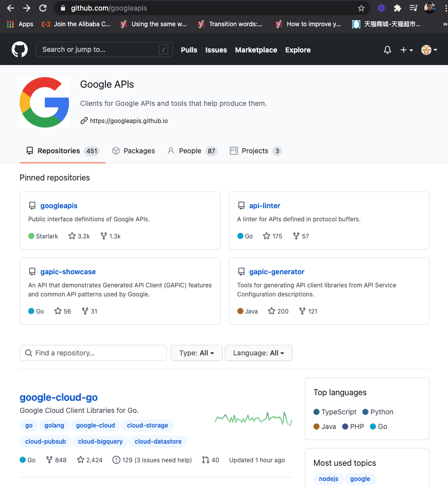Screen dimensions: 448x487
Task: Select the Repositories tab
Action: (62, 151)
